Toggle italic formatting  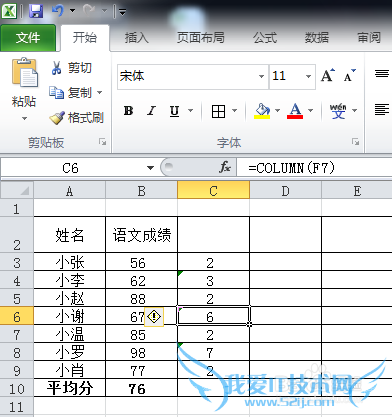point(152,111)
